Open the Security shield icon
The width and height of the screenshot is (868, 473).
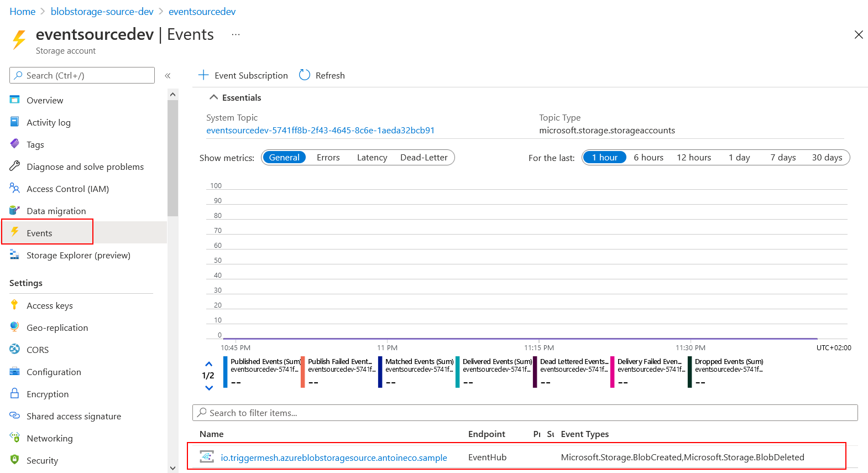pyautogui.click(x=15, y=460)
